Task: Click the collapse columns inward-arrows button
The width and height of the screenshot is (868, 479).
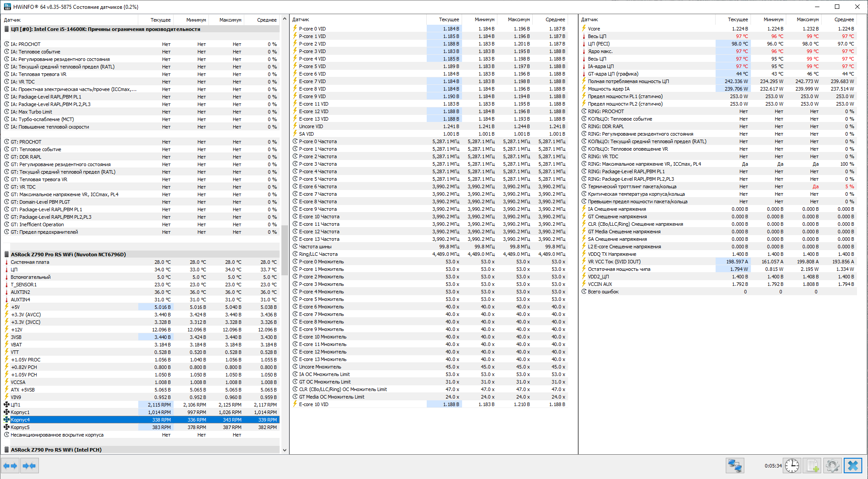Action: pyautogui.click(x=29, y=466)
